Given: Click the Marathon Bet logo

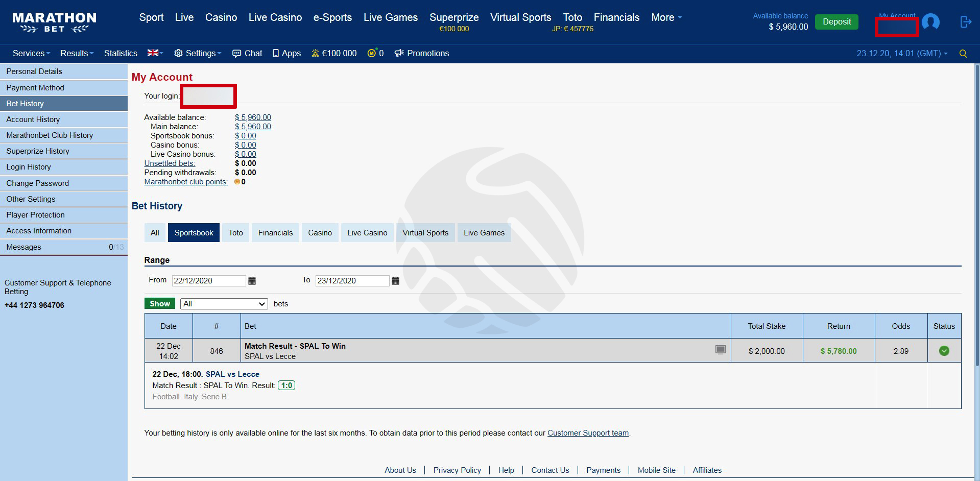Looking at the screenshot, I should click(x=54, y=22).
